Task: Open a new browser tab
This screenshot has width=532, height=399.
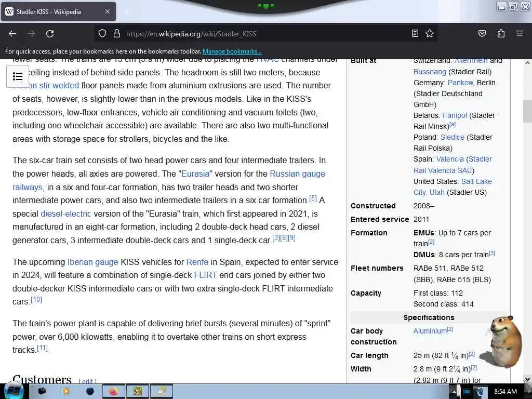Action: pyautogui.click(x=127, y=12)
